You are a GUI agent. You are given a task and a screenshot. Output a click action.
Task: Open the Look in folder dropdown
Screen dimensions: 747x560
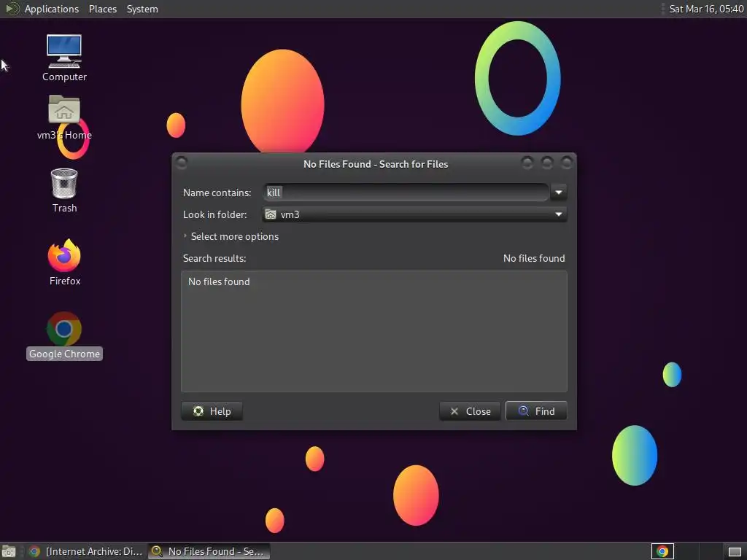coord(414,214)
